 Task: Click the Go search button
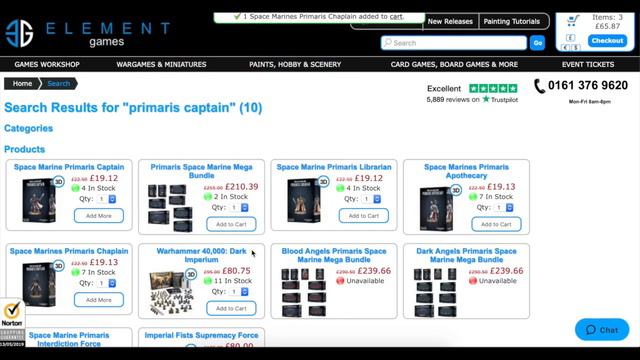[537, 42]
